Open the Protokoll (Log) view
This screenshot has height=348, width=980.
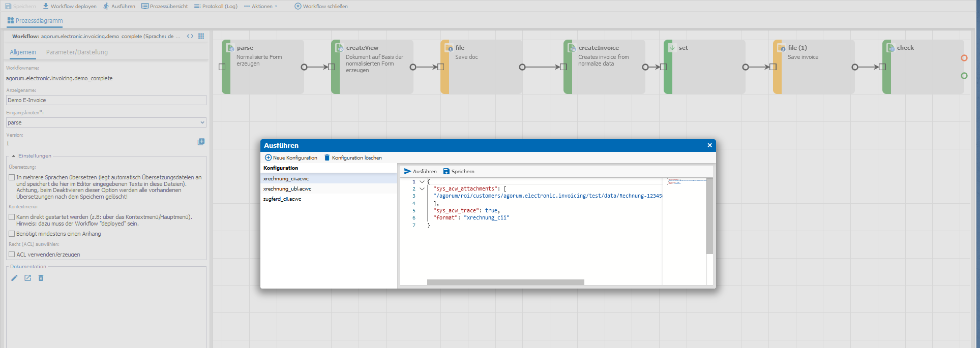216,6
